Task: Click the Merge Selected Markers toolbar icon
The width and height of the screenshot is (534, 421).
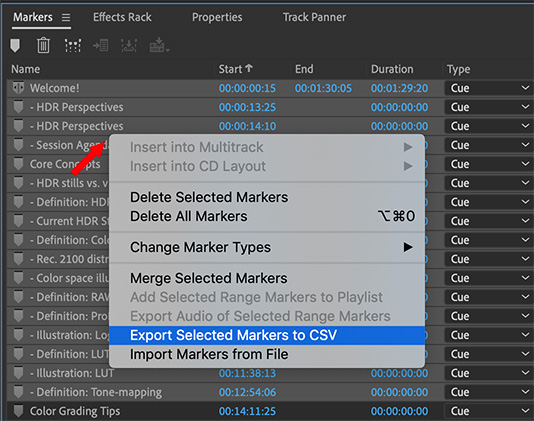Action: pos(73,45)
